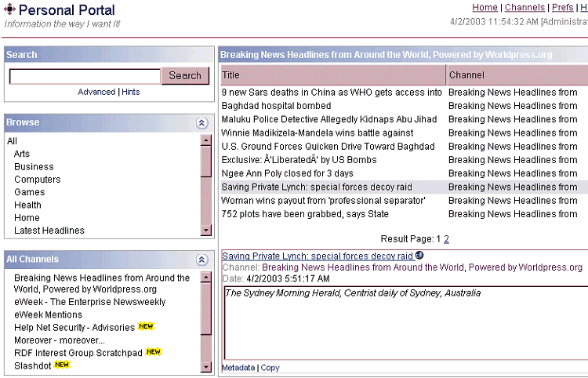Select Computers category in Browse list
Image resolution: width=588 pixels, height=378 pixels.
tap(37, 180)
